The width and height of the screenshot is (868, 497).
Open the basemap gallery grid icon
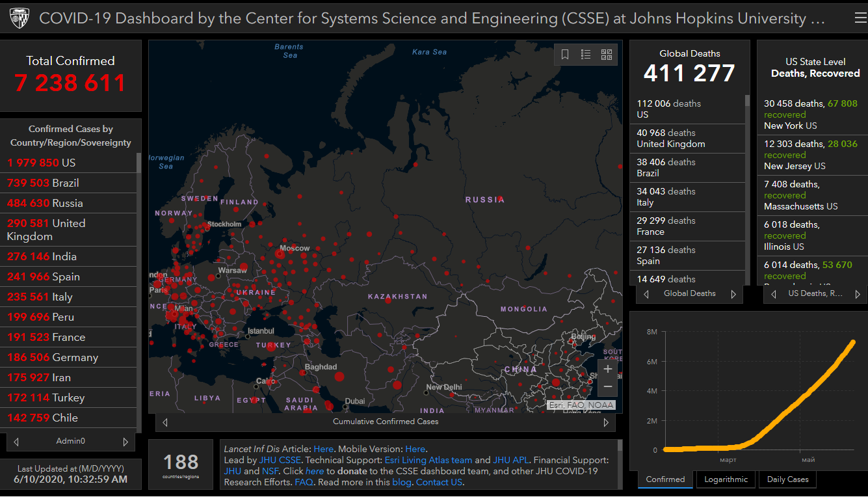click(607, 55)
